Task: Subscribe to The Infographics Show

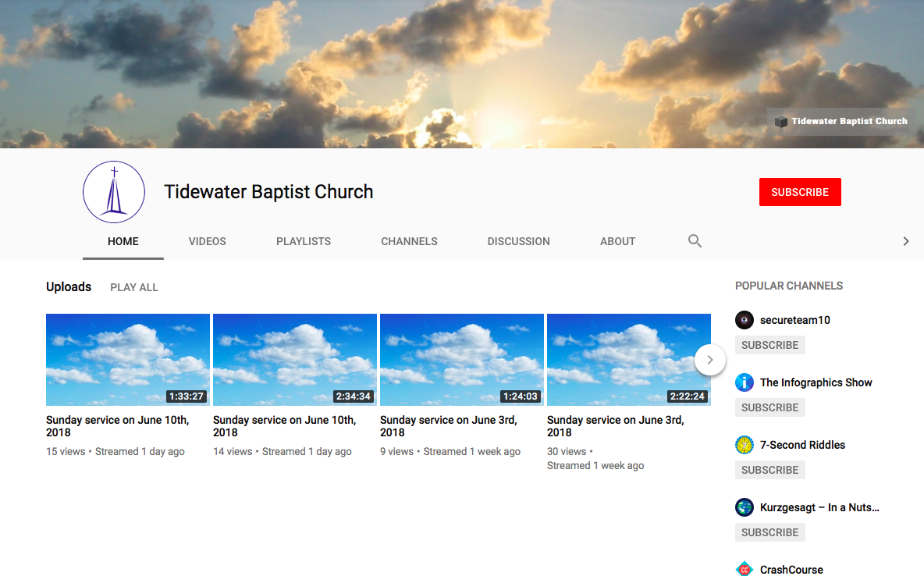Action: [769, 407]
